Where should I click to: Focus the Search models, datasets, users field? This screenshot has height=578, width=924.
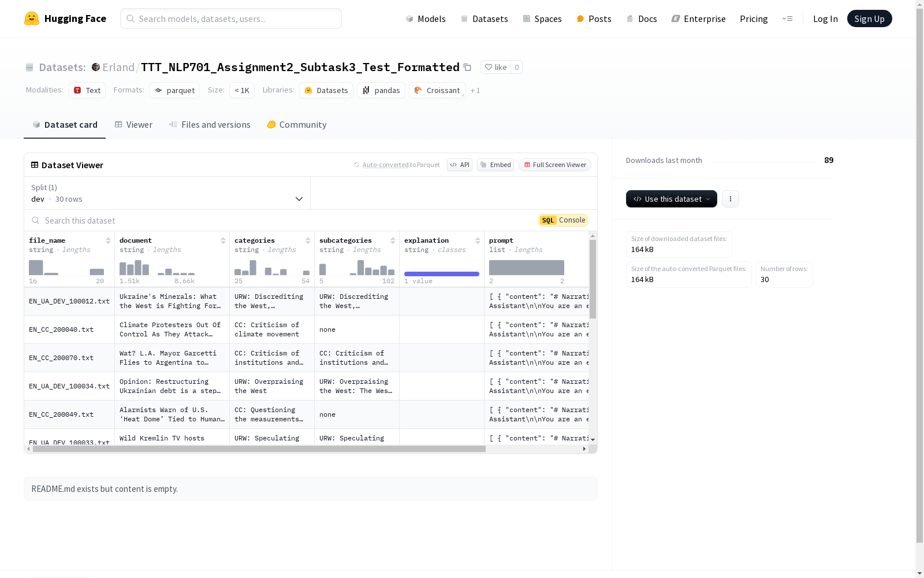231,18
